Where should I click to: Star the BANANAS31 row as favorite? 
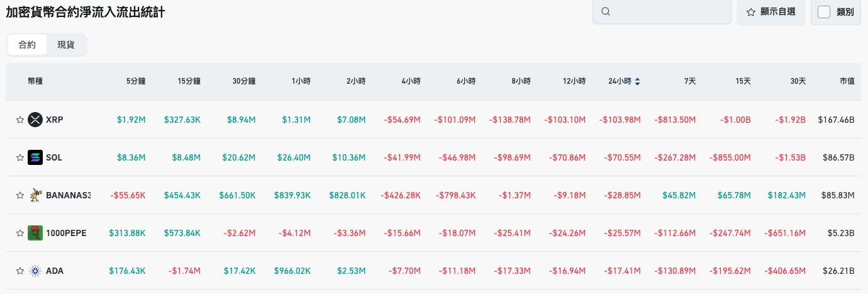click(20, 195)
